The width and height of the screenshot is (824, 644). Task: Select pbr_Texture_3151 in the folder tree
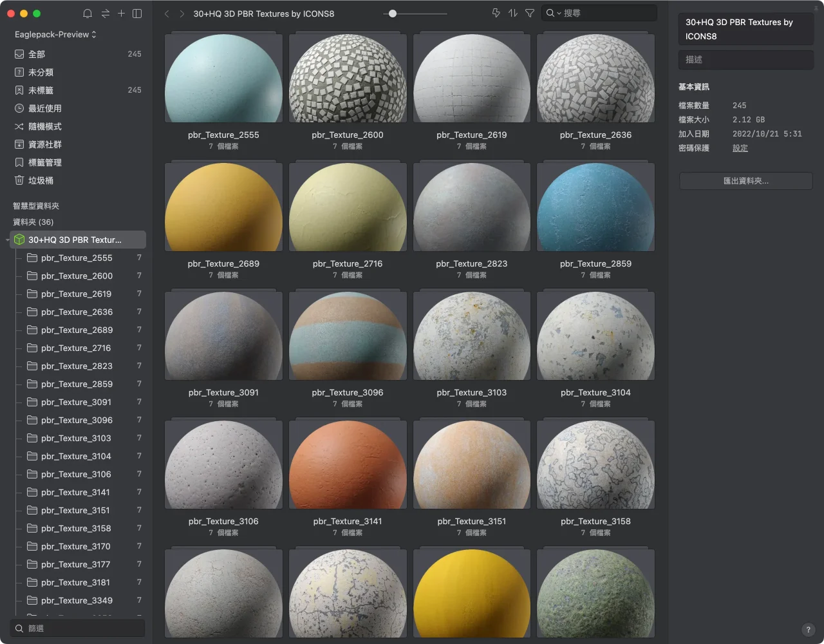click(x=78, y=510)
